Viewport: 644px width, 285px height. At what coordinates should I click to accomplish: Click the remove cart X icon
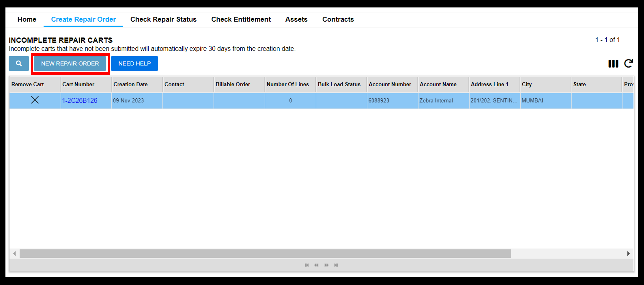[x=34, y=100]
